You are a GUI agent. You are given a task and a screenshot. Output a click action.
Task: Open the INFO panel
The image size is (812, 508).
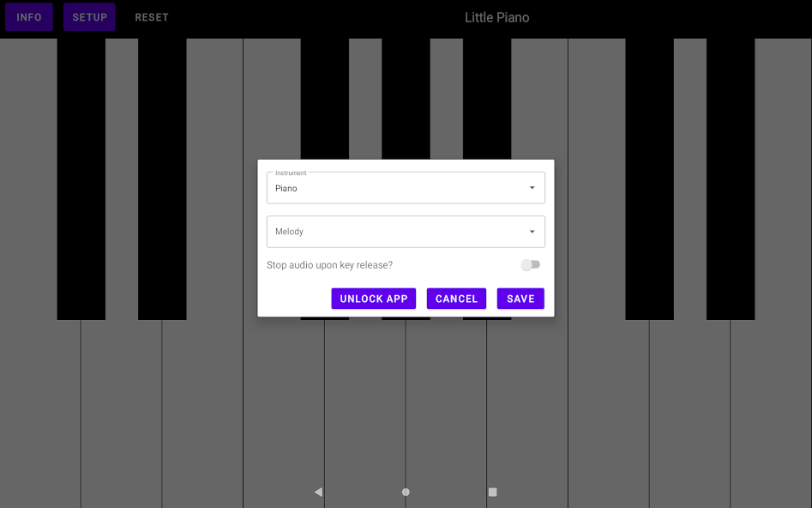point(28,16)
